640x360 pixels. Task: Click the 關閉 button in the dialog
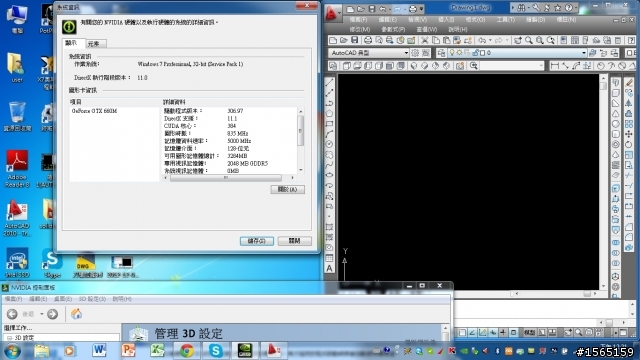294,241
